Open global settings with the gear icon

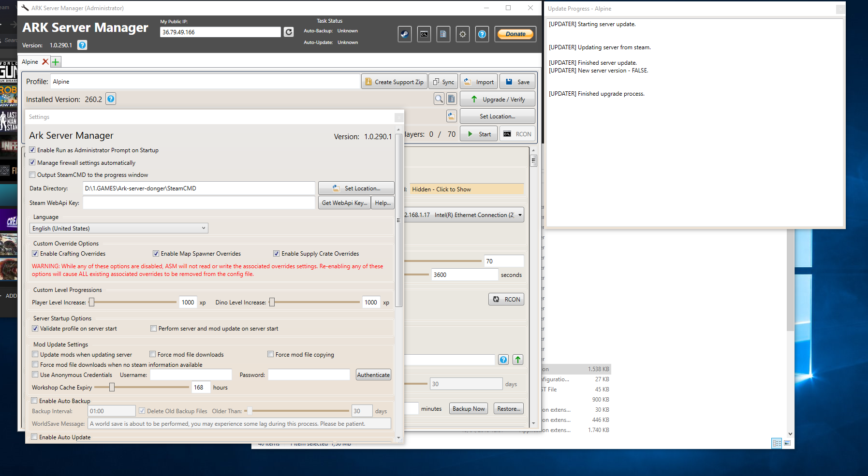pyautogui.click(x=462, y=34)
